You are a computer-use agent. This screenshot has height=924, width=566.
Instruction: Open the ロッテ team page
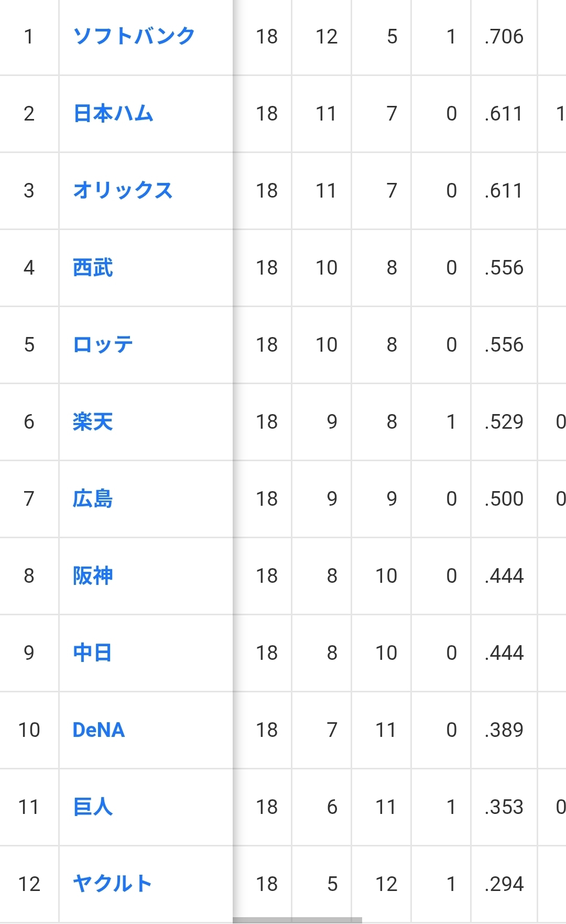pyautogui.click(x=103, y=344)
